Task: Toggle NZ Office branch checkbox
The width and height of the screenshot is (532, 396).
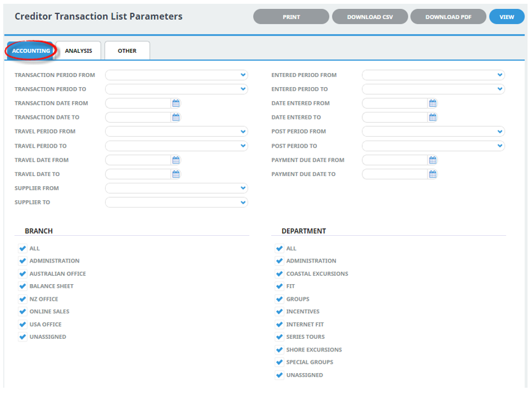Action: pyautogui.click(x=22, y=299)
